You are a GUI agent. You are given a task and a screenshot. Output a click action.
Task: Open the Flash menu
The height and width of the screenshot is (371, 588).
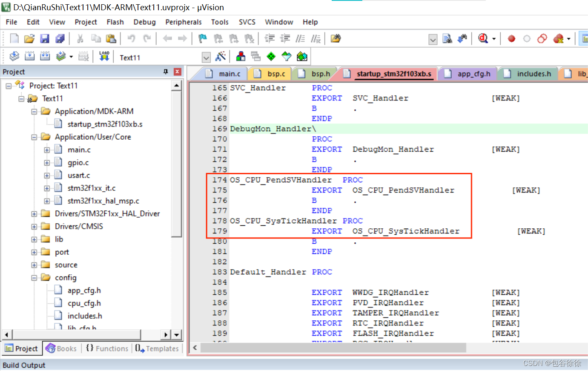click(115, 22)
